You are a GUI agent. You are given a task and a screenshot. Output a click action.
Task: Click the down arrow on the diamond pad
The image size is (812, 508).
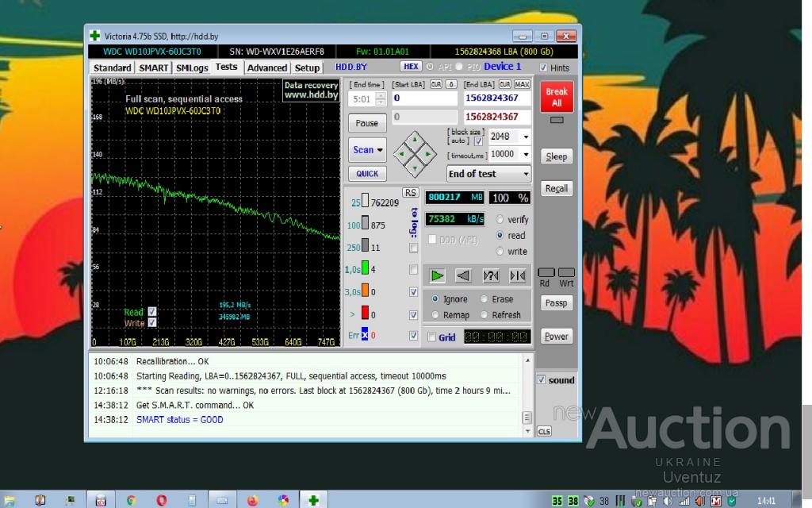pos(415,167)
